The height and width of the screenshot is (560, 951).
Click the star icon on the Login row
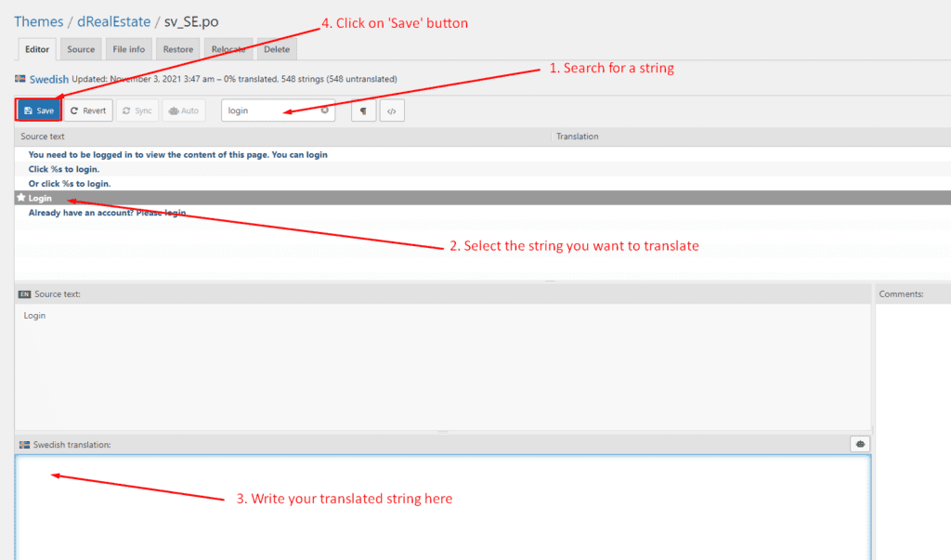(x=21, y=198)
